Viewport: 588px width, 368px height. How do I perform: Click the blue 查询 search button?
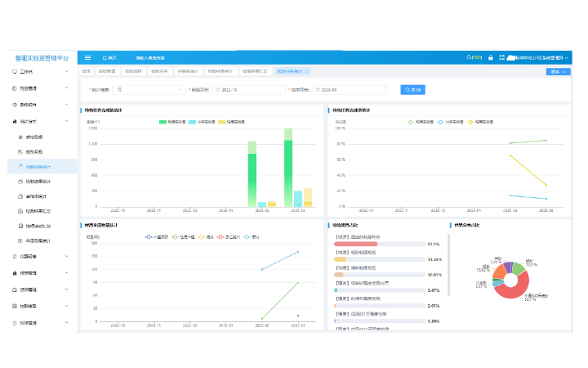[412, 90]
